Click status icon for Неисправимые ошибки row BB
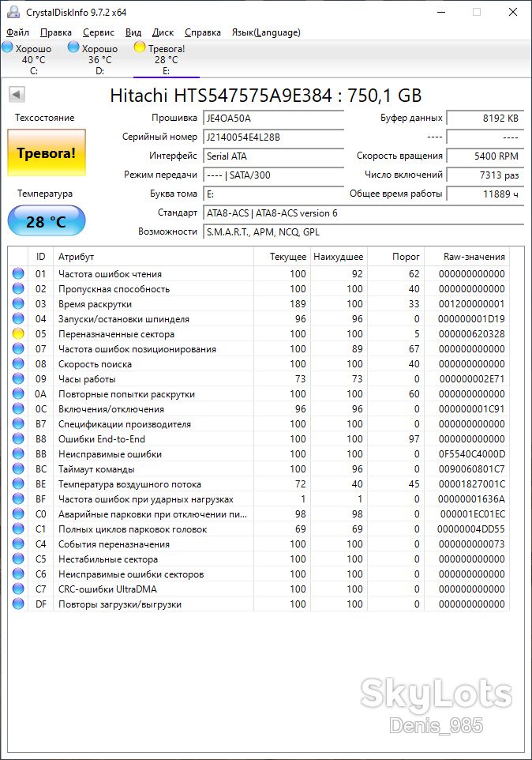The image size is (532, 760). (x=18, y=453)
